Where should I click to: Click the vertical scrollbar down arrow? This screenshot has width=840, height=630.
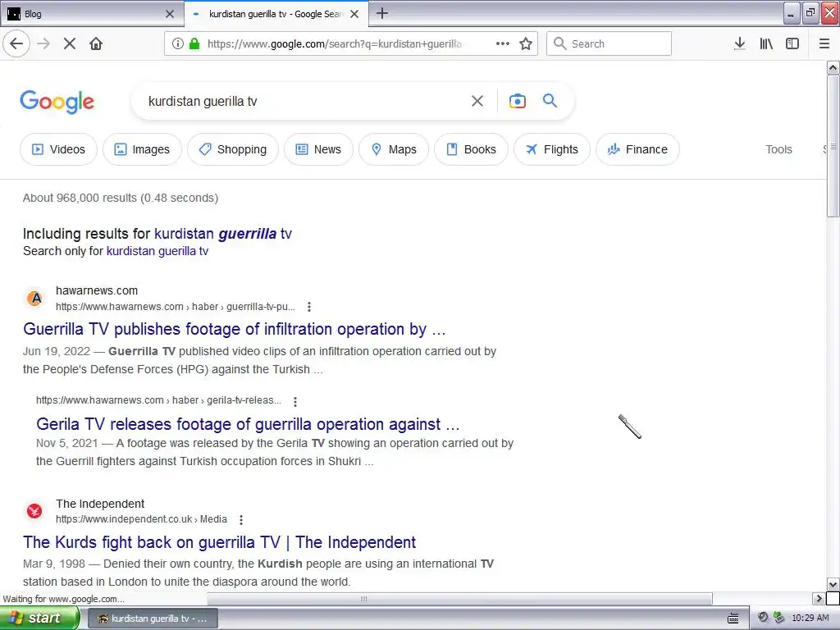click(x=833, y=584)
